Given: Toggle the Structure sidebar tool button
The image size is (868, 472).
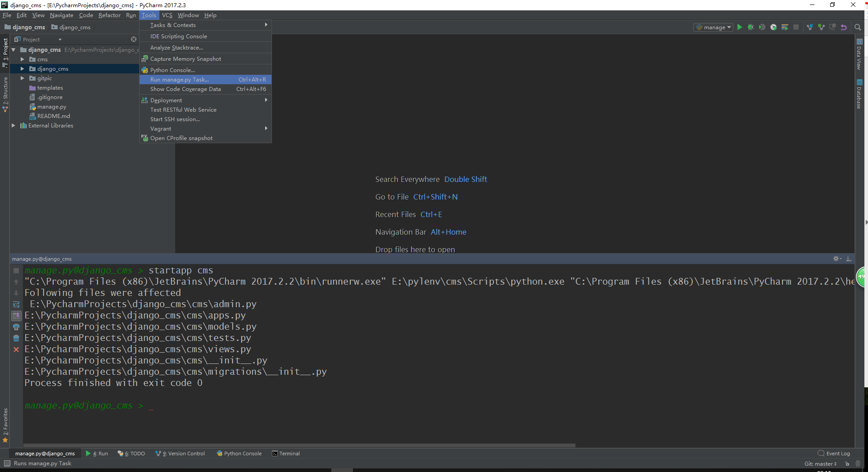Looking at the screenshot, I should coord(5,94).
